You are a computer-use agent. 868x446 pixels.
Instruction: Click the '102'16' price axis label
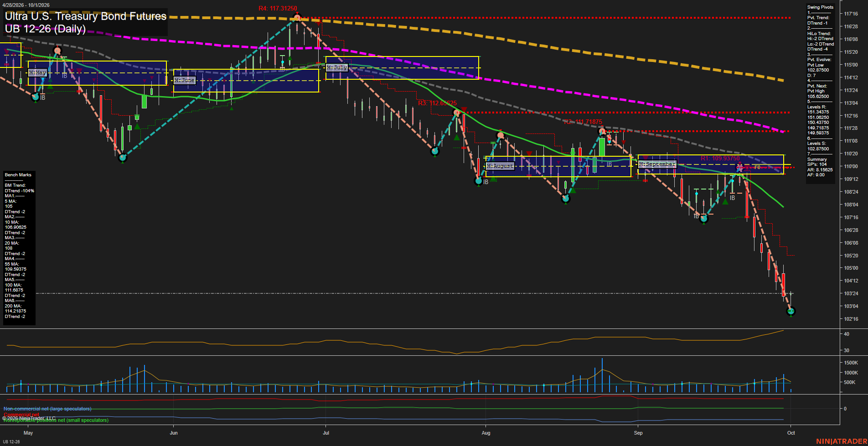[851, 319]
